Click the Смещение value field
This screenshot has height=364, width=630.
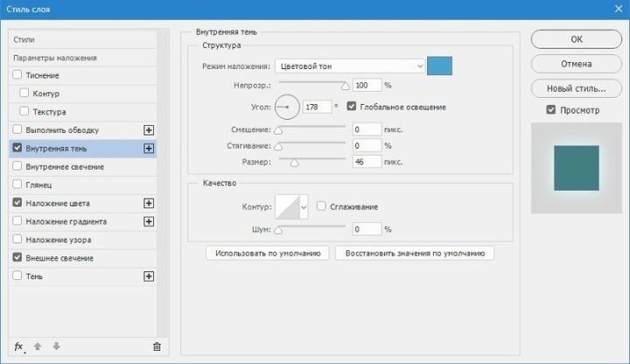pyautogui.click(x=367, y=129)
